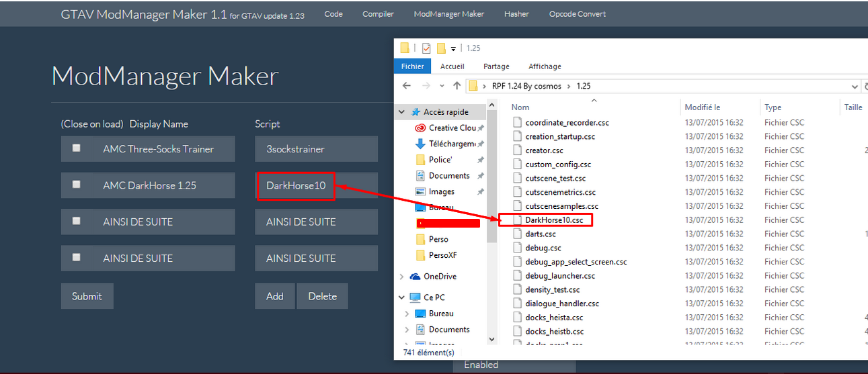Collapse the Accès rapide tree node

point(402,112)
